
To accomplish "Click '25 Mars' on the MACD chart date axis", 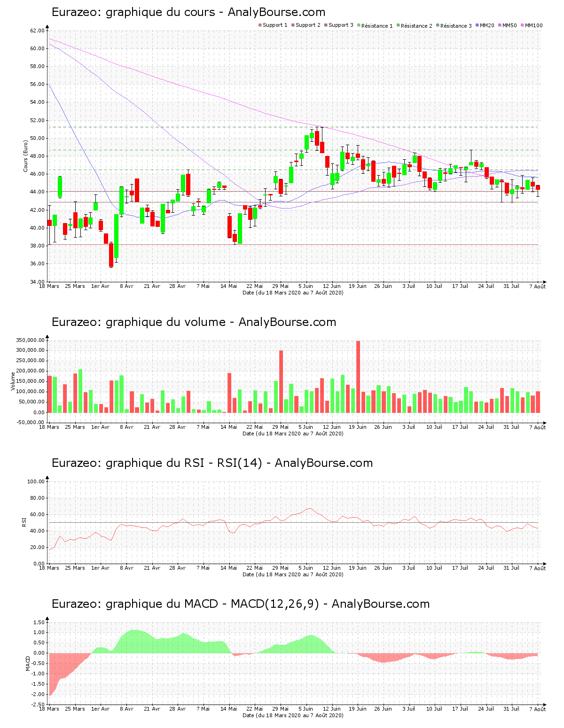I will pyautogui.click(x=75, y=709).
